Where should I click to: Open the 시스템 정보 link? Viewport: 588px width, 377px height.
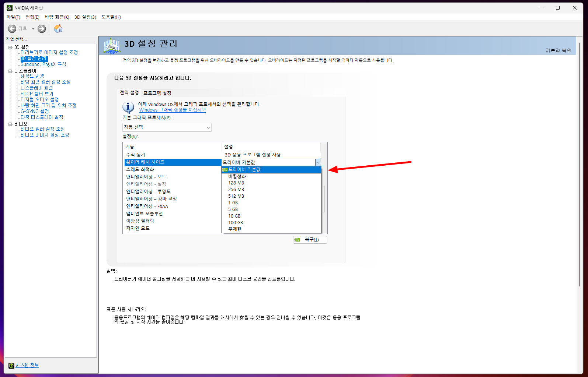point(27,366)
